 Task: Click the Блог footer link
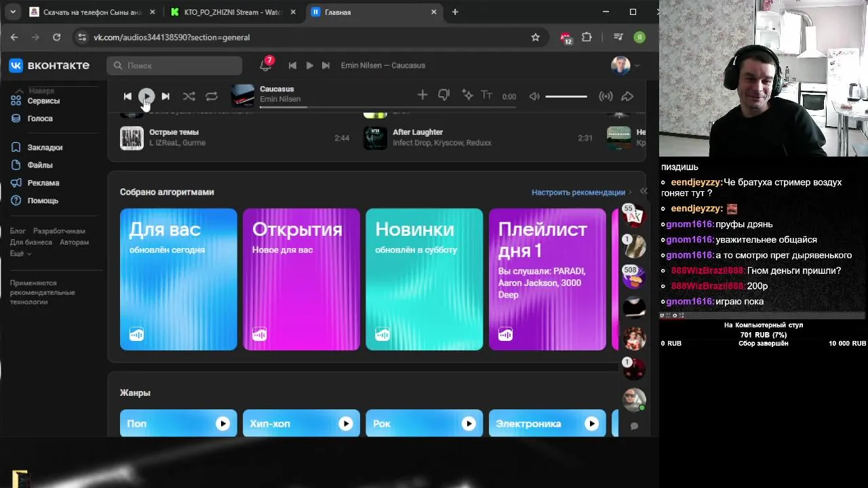pos(18,231)
